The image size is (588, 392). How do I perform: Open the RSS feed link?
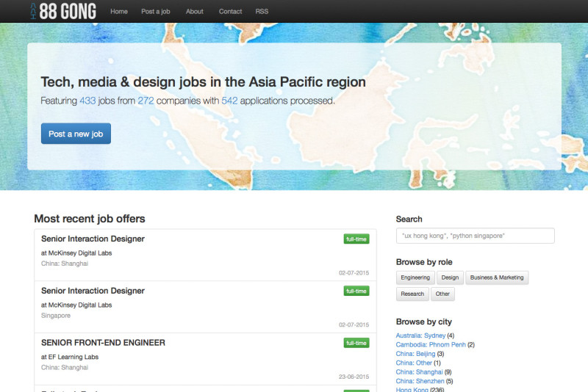[262, 12]
